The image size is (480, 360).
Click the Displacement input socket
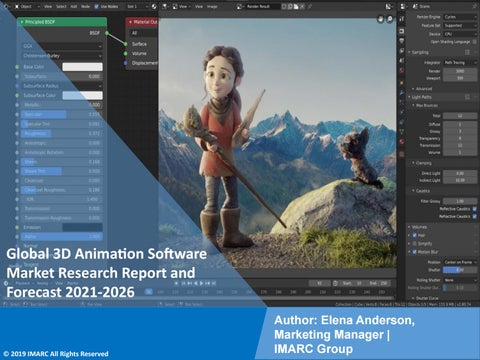(x=126, y=63)
